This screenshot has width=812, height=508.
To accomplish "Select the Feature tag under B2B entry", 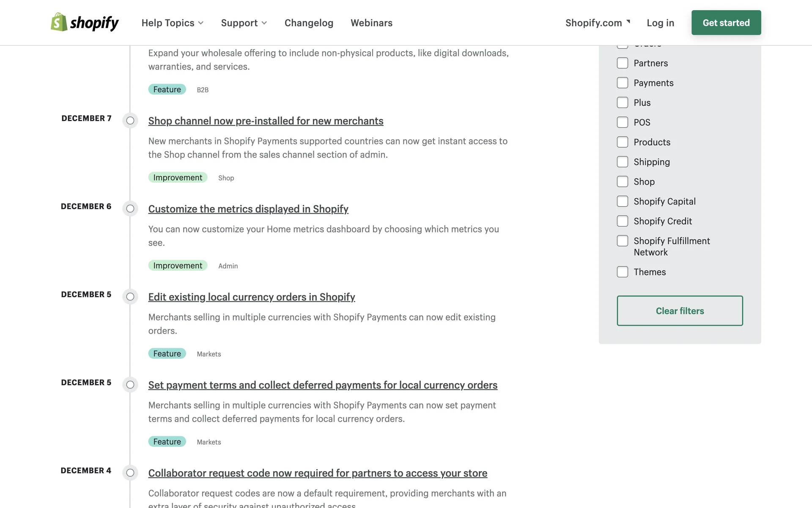I will pos(167,89).
